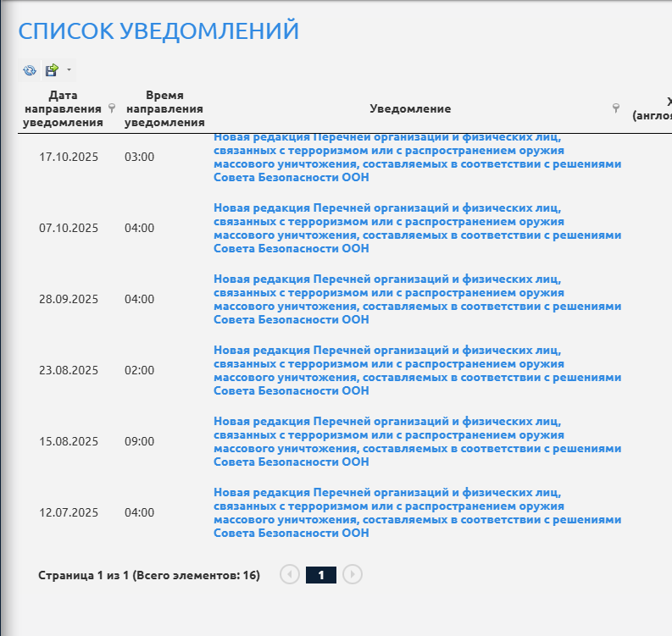The height and width of the screenshot is (636, 672).
Task: Open the notification dated 23.08.2025
Action: (418, 370)
